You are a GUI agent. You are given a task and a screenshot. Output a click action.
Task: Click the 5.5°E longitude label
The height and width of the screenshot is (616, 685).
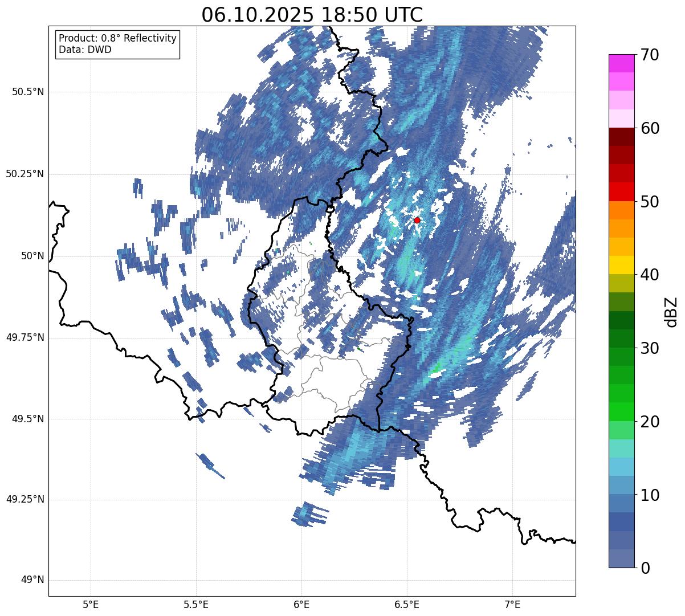tap(196, 604)
